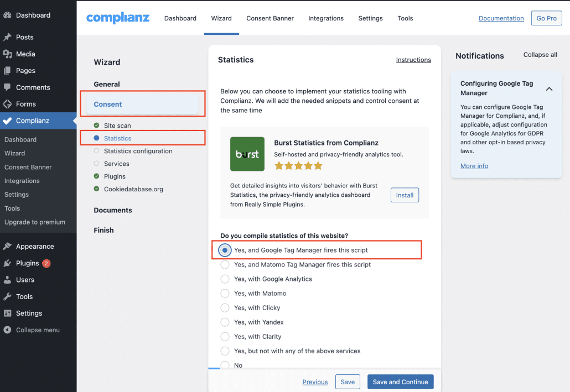Image resolution: width=570 pixels, height=392 pixels.
Task: Click the Posts pin icon
Action: [x=7, y=37]
